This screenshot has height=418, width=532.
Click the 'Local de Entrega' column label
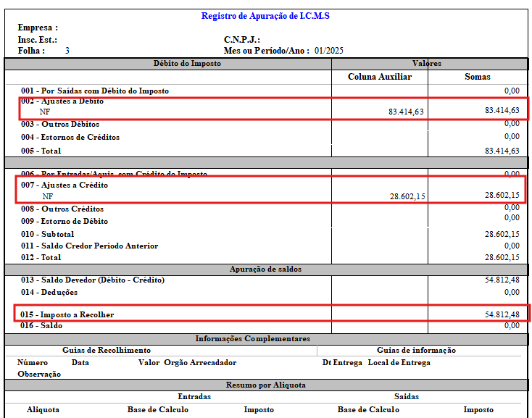pyautogui.click(x=399, y=362)
